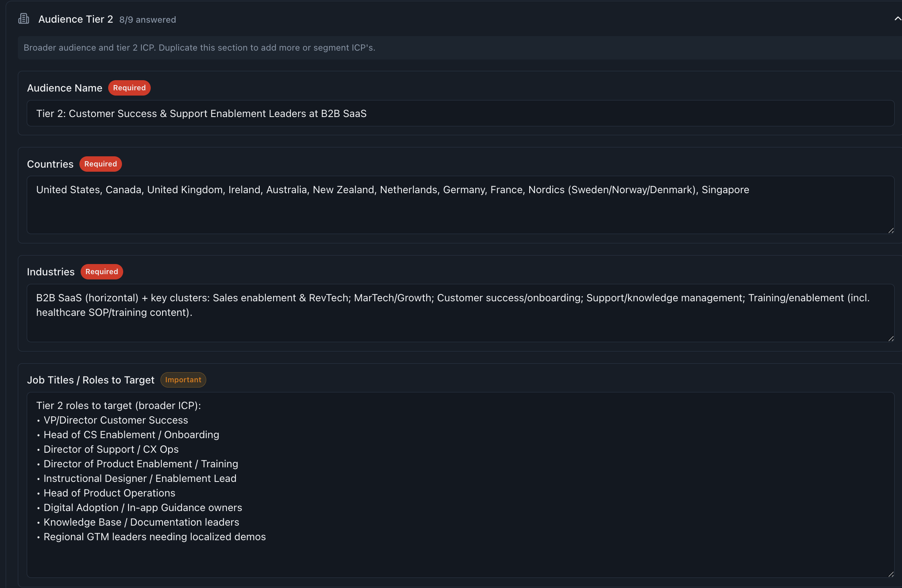Click the Countries field resize handle
The height and width of the screenshot is (588, 902).
point(891,230)
